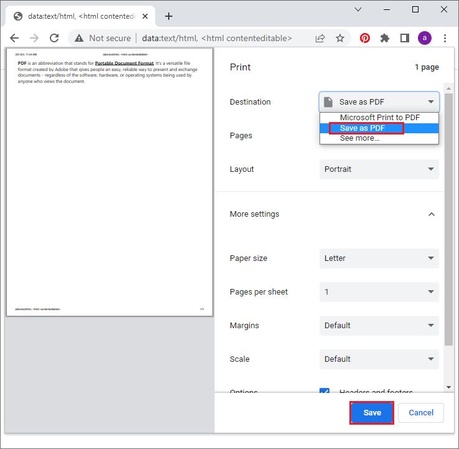Open the Layout dropdown set to Portrait
The width and height of the screenshot is (459, 449).
tap(379, 169)
